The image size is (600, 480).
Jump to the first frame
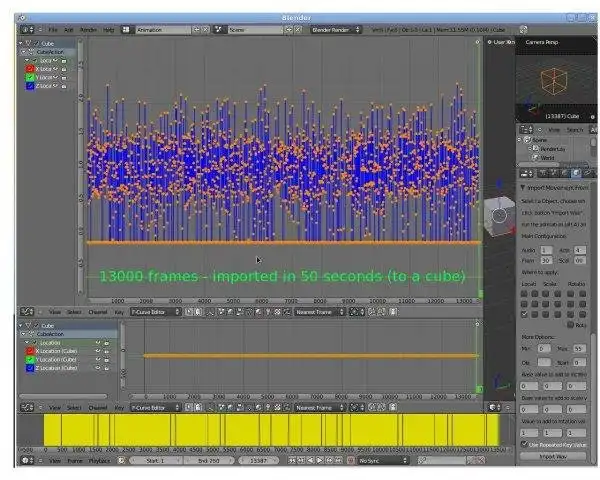point(292,460)
